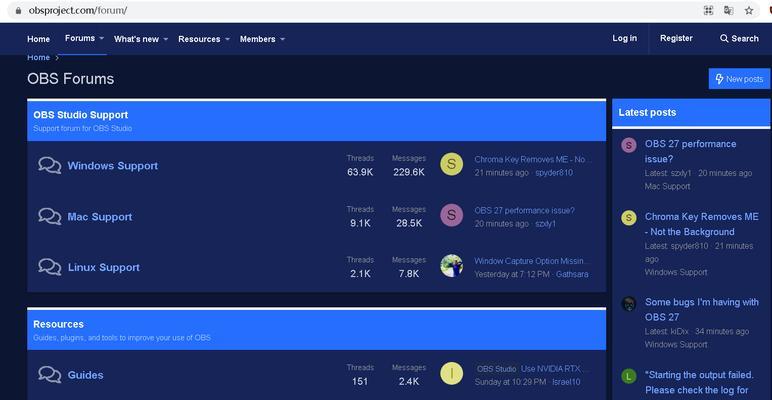The image size is (772, 400).
Task: Open the QR code icon in address bar
Action: point(708,10)
